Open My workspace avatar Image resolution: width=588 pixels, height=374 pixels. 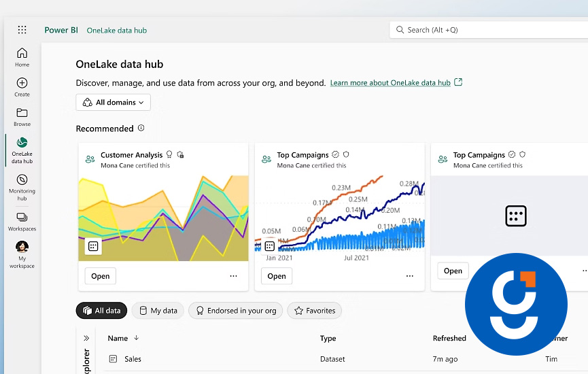click(22, 248)
